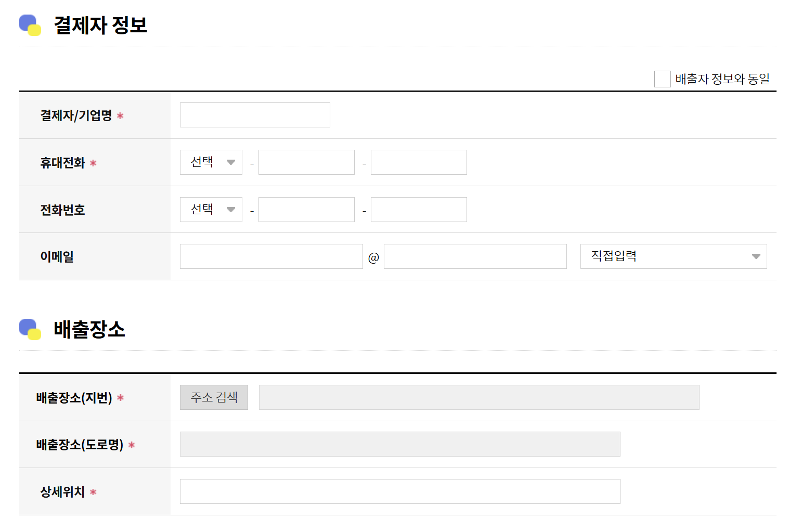Click the middle 전화번호 number field
789x532 pixels.
(x=306, y=209)
